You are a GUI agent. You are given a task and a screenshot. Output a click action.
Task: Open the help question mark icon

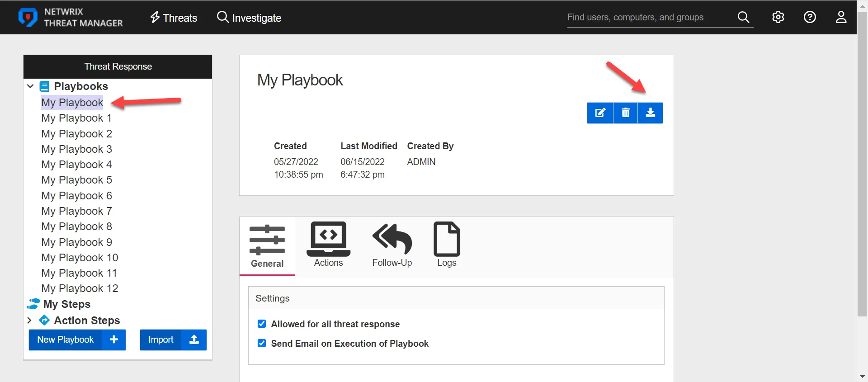pyautogui.click(x=810, y=17)
